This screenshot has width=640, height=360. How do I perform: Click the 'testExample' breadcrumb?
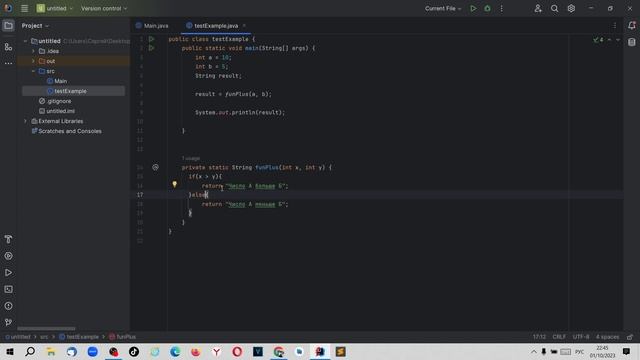79,337
